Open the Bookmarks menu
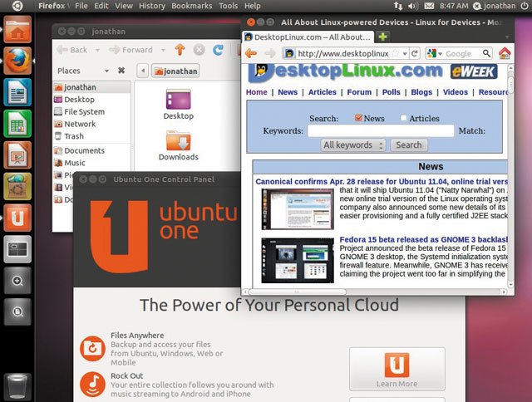The width and height of the screenshot is (532, 402). coord(192,6)
